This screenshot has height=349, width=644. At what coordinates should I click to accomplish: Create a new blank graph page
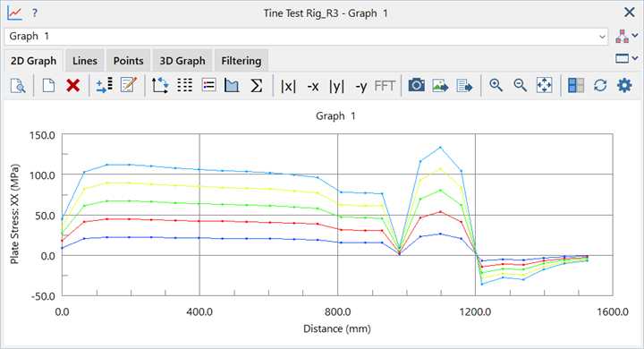pos(48,86)
